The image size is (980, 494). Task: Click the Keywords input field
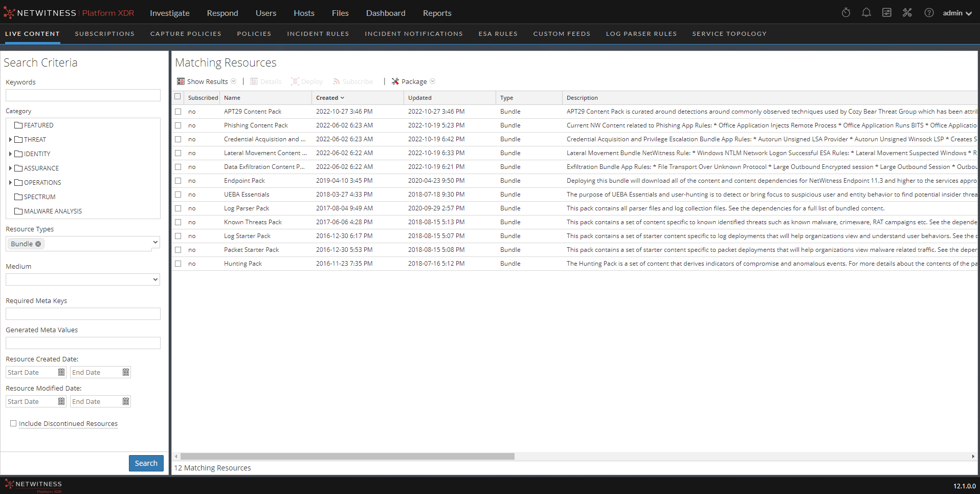[x=83, y=95]
